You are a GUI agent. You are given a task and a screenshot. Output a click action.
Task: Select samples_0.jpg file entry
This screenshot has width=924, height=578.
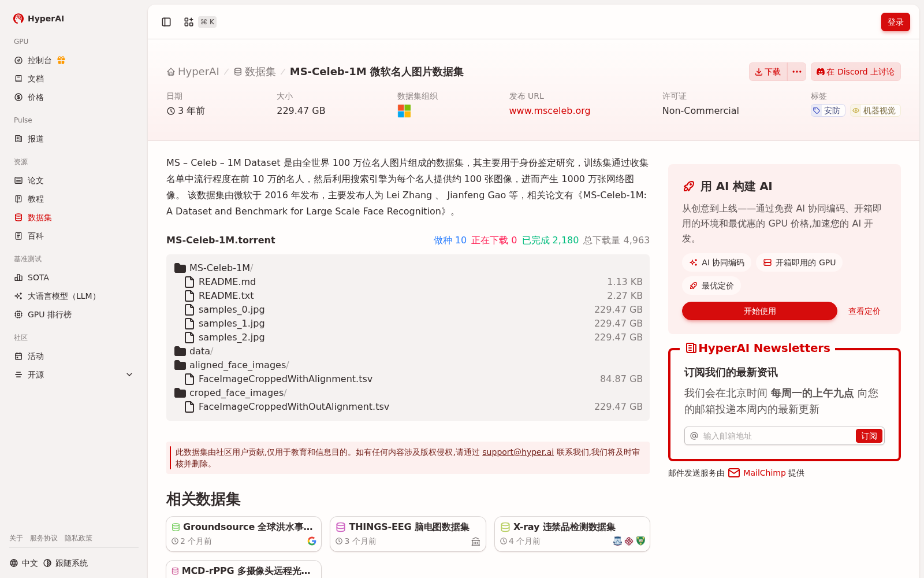point(408,309)
